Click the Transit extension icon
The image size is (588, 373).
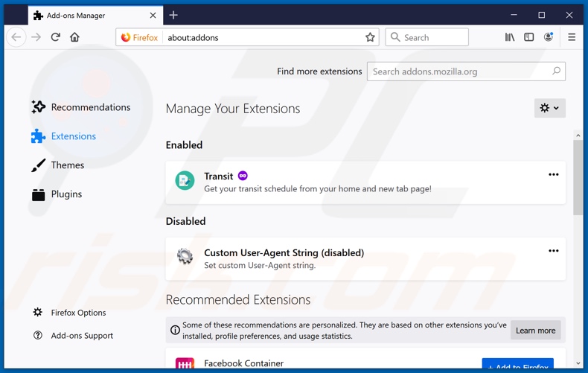185,181
